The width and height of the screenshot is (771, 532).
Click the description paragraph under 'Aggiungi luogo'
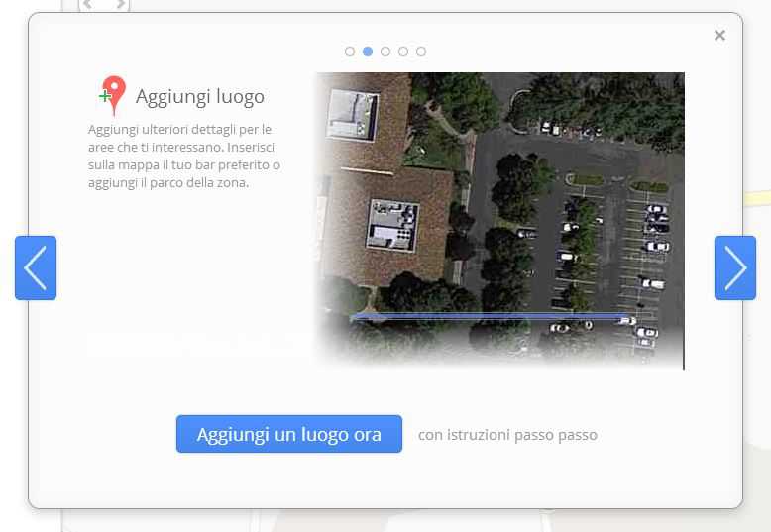(x=183, y=157)
